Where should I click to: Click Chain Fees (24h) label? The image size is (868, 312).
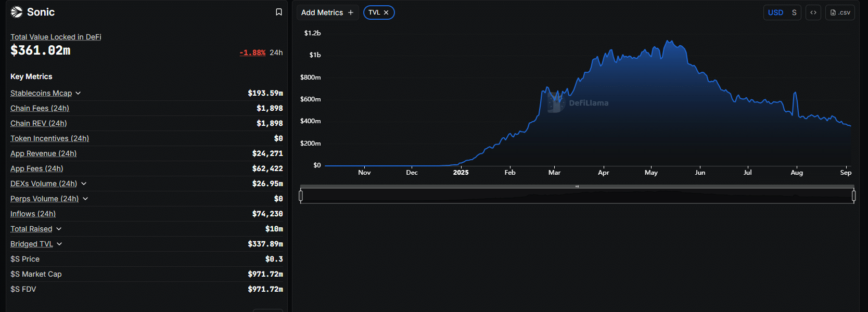click(x=40, y=108)
